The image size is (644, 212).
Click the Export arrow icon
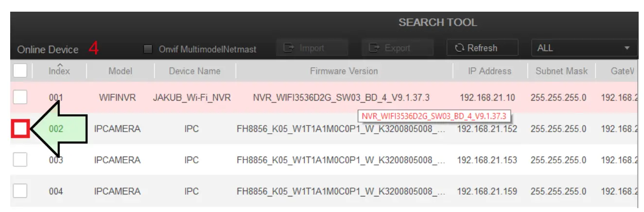374,48
